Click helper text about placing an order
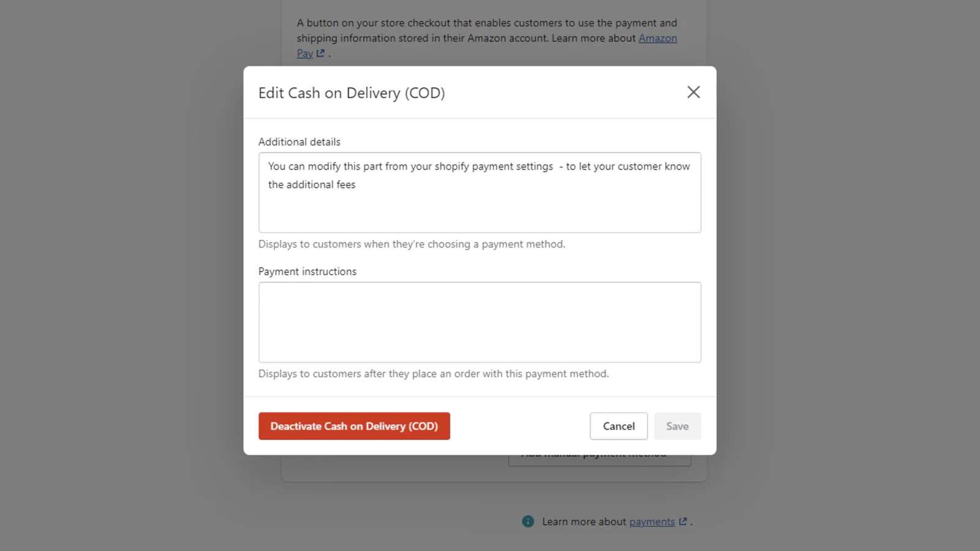980x551 pixels. coord(433,373)
